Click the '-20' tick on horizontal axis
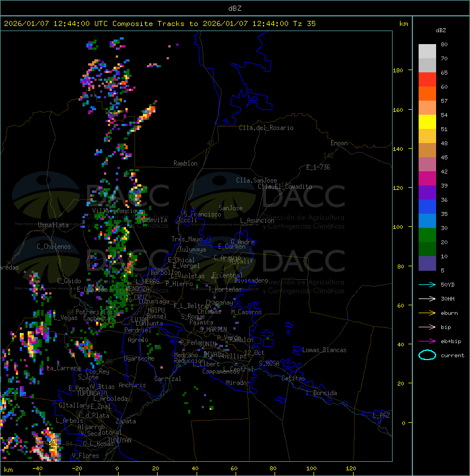The image size is (470, 476). pos(77,469)
